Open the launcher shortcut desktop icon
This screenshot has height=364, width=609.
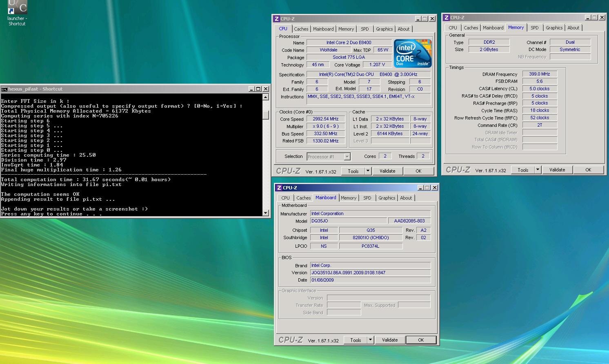[x=17, y=13]
